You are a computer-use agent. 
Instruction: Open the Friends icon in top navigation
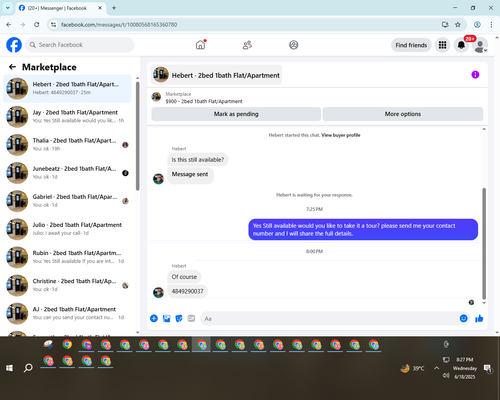coord(247,45)
